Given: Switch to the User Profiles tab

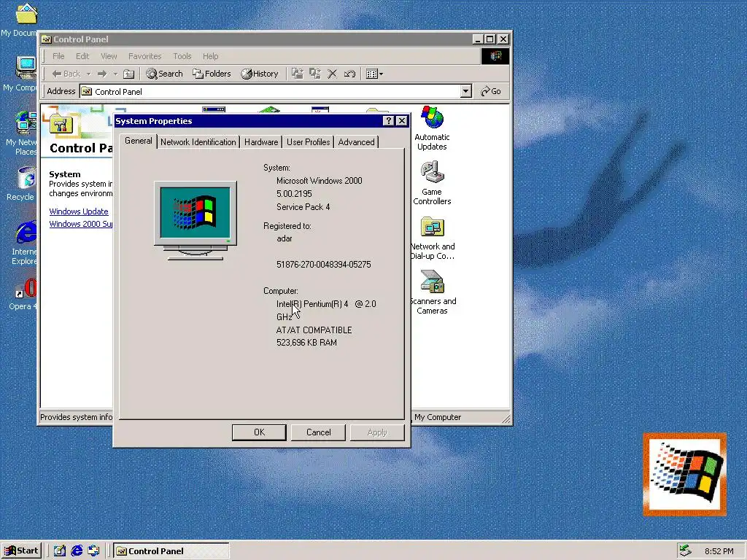Looking at the screenshot, I should tap(309, 142).
